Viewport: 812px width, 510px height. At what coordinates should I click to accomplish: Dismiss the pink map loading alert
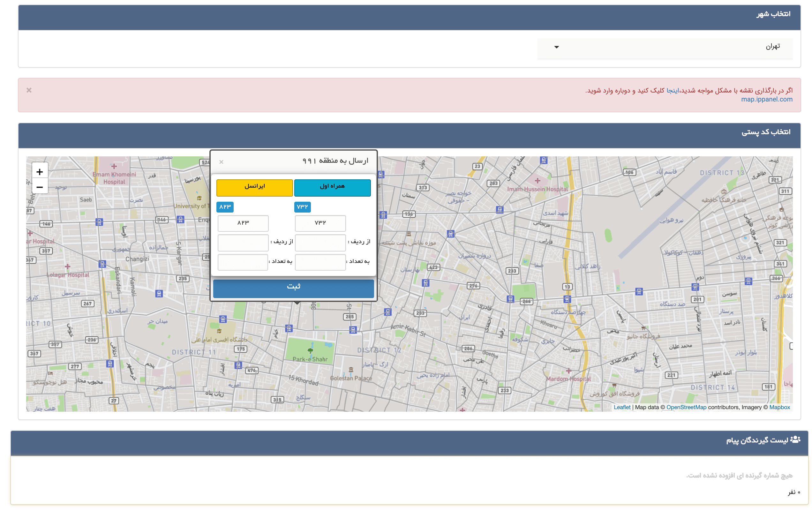[x=29, y=90]
